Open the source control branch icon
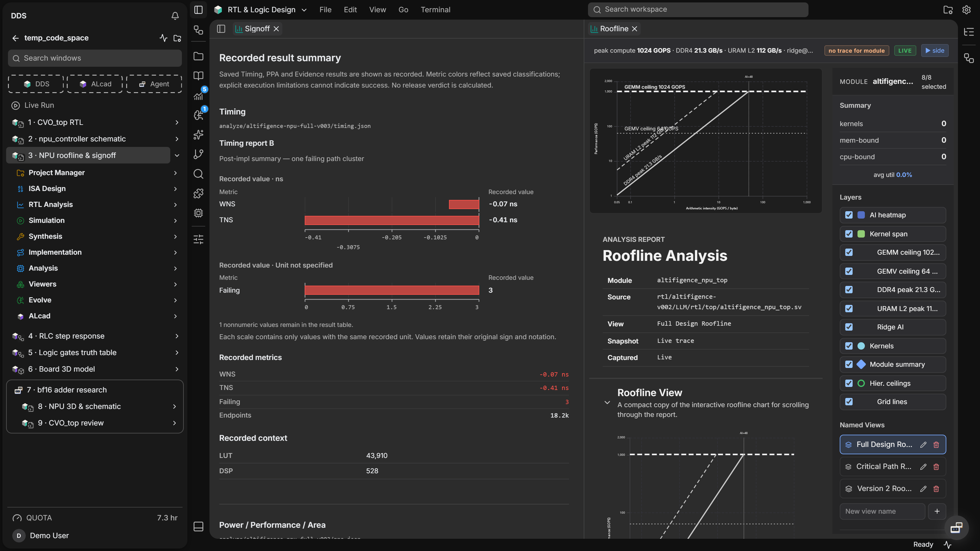980x551 pixels. (x=198, y=154)
